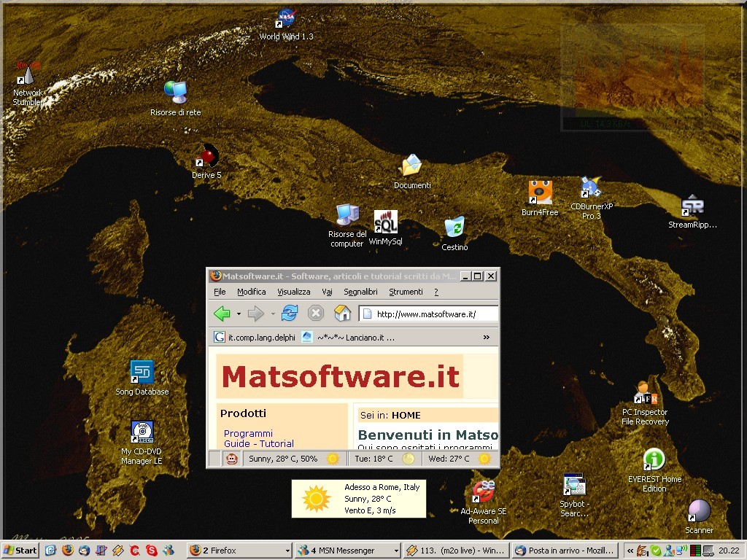Click the Wed: 27° C forecast
Image resolution: width=747 pixels, height=560 pixels.
460,459
